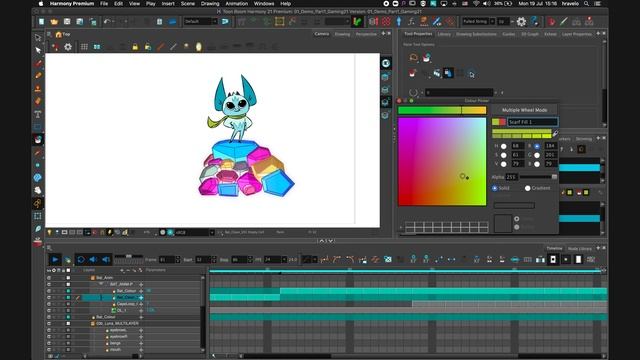Switch to the Node Library tab
The width and height of the screenshot is (640, 360).
click(580, 249)
